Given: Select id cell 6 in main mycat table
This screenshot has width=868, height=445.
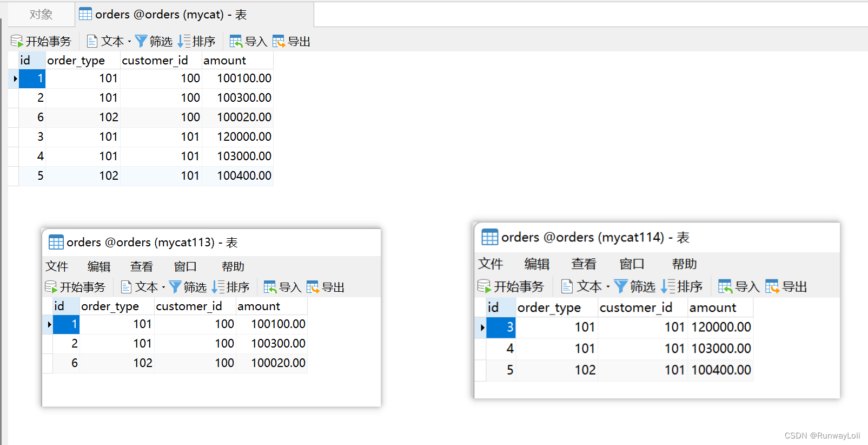Looking at the screenshot, I should coord(32,117).
